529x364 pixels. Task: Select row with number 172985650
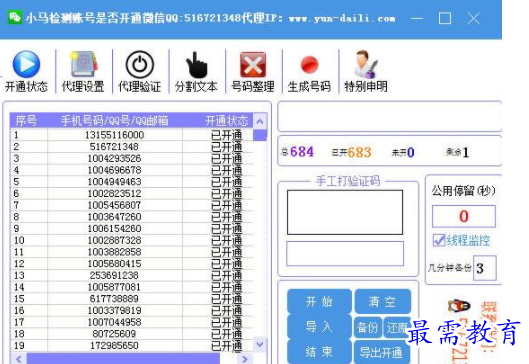tap(132, 345)
